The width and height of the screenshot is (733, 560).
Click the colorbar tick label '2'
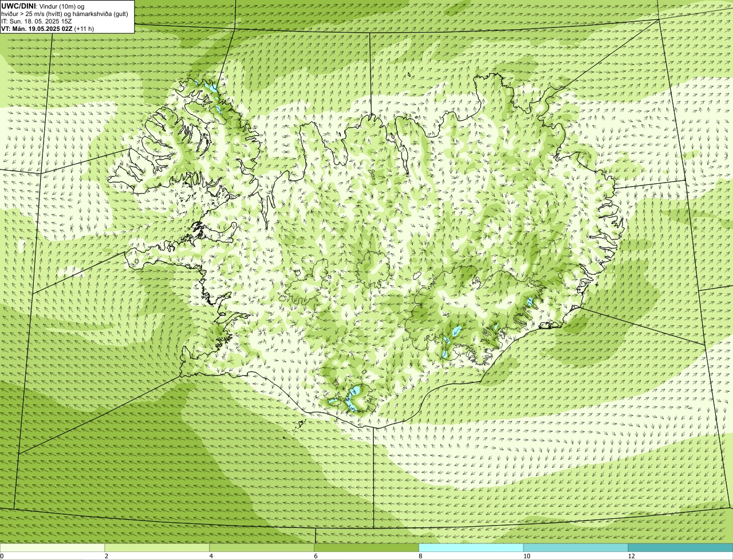(x=107, y=556)
